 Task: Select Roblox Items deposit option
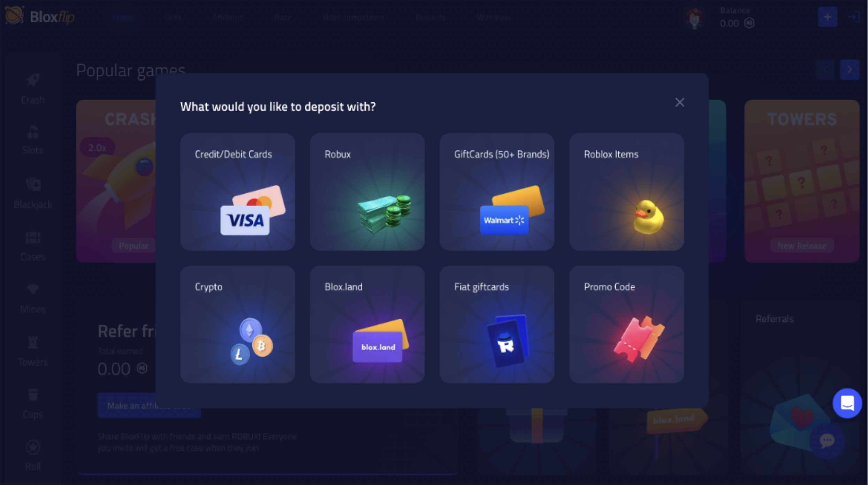point(626,192)
